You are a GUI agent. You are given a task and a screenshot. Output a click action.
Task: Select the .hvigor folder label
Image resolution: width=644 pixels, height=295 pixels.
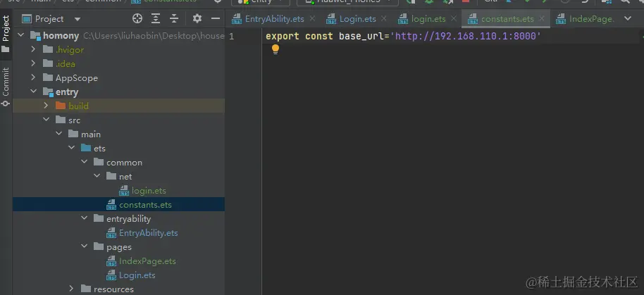[70, 50]
